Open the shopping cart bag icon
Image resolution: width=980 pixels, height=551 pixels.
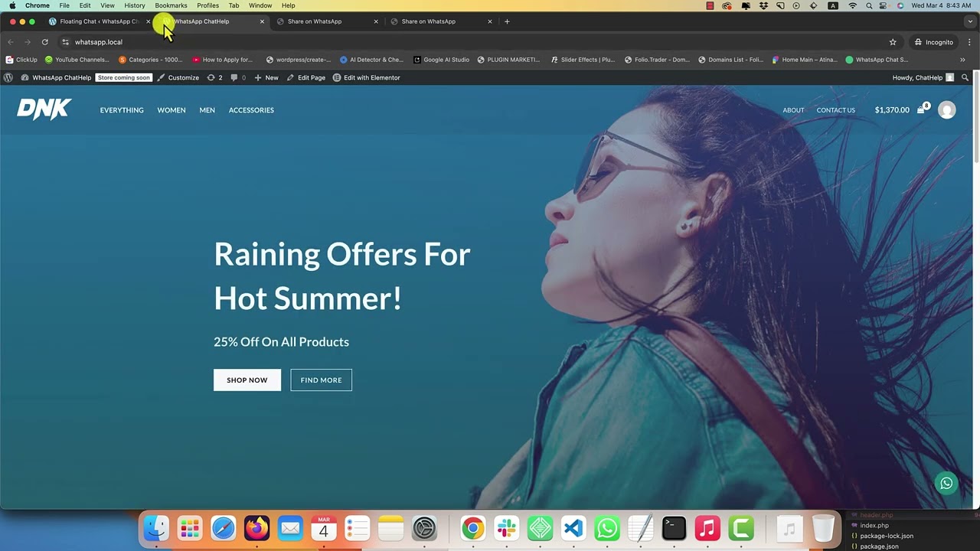pos(922,109)
